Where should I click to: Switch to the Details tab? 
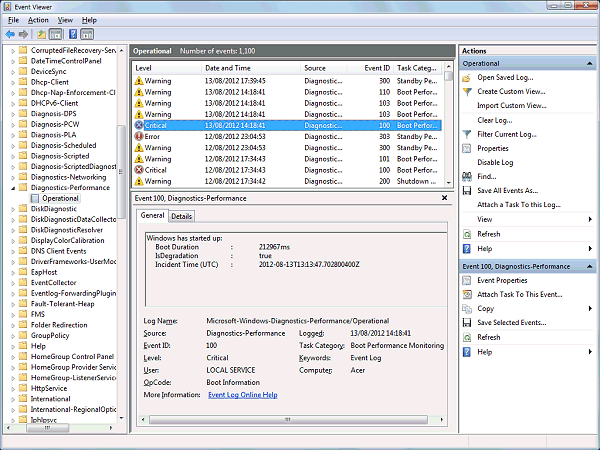pos(181,216)
